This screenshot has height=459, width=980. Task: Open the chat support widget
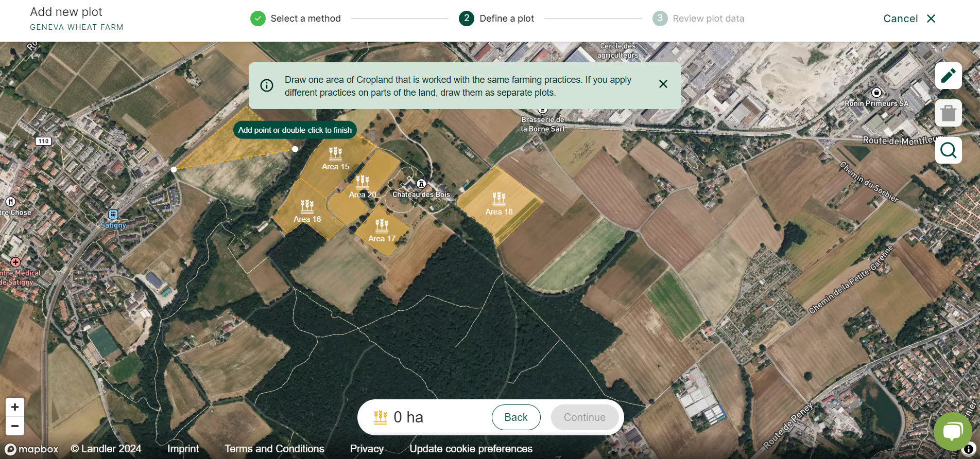[x=952, y=431]
